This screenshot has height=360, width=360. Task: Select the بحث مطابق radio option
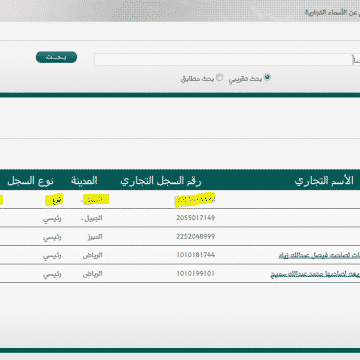tap(219, 77)
